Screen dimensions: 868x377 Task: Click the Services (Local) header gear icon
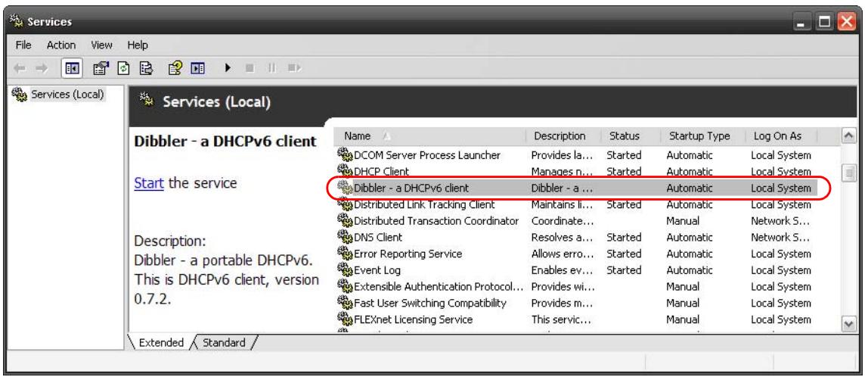tap(147, 101)
